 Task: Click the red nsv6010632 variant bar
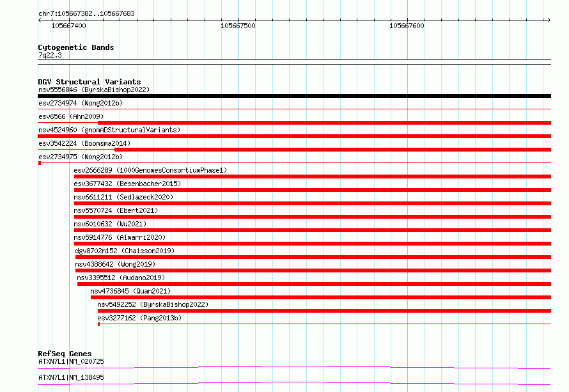click(x=313, y=230)
